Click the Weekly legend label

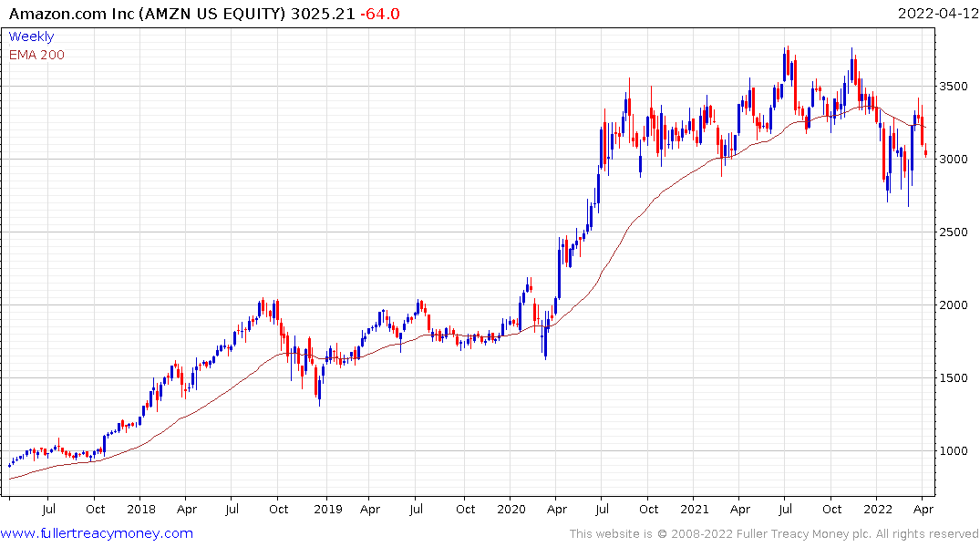pyautogui.click(x=31, y=36)
